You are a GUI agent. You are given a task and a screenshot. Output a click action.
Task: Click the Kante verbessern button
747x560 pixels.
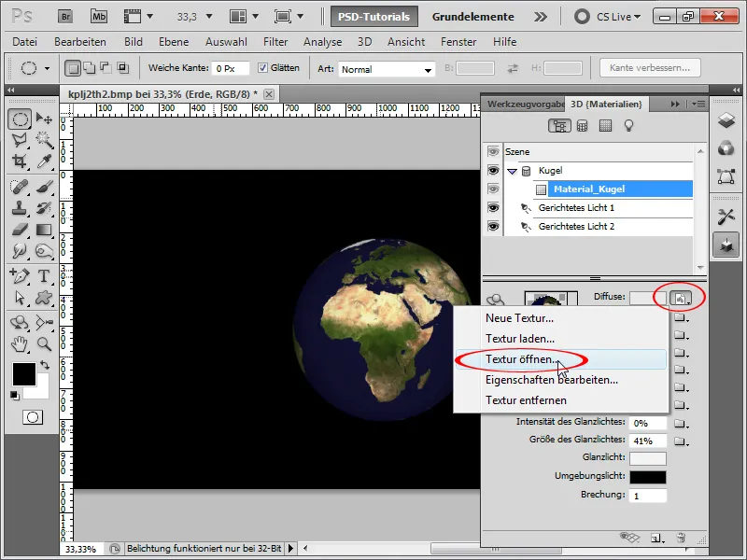[650, 68]
